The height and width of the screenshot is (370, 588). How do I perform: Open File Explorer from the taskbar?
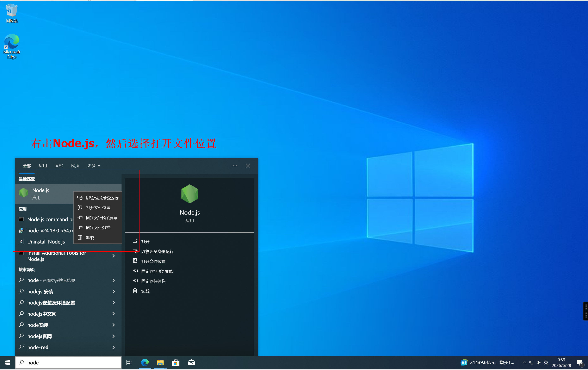coord(160,362)
